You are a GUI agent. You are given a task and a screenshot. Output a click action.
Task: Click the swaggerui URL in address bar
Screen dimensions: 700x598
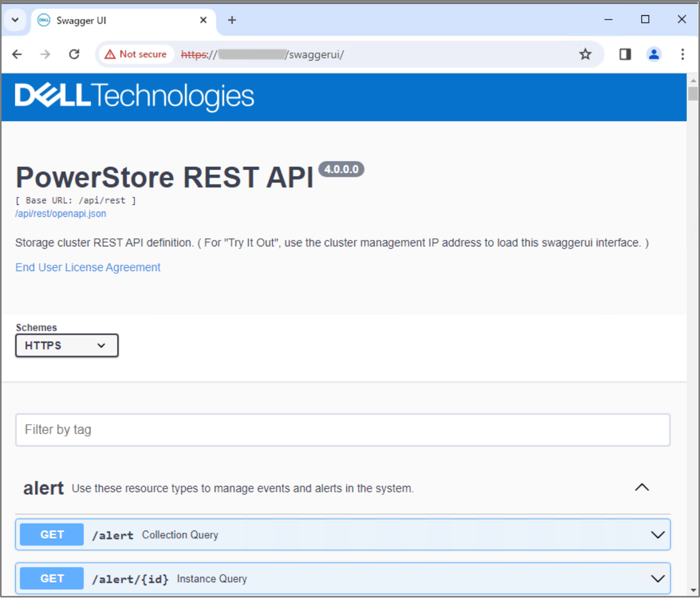(263, 54)
